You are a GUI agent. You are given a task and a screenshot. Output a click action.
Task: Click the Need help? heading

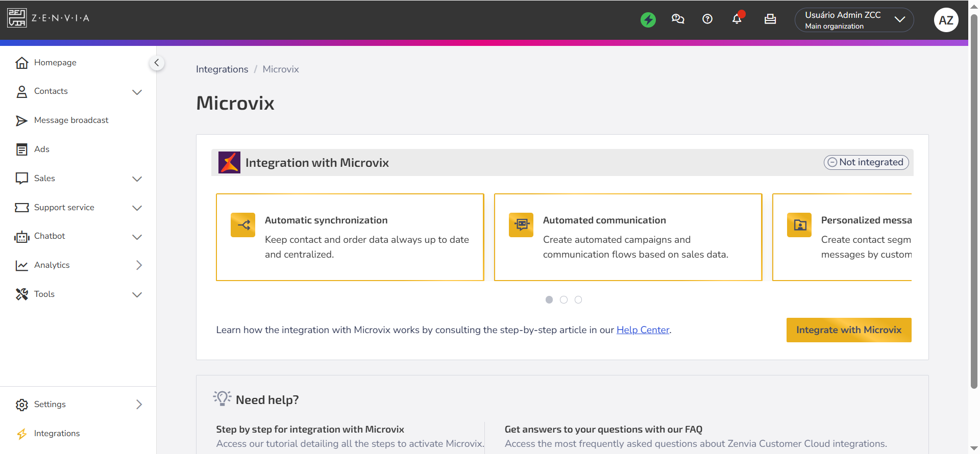pyautogui.click(x=267, y=400)
